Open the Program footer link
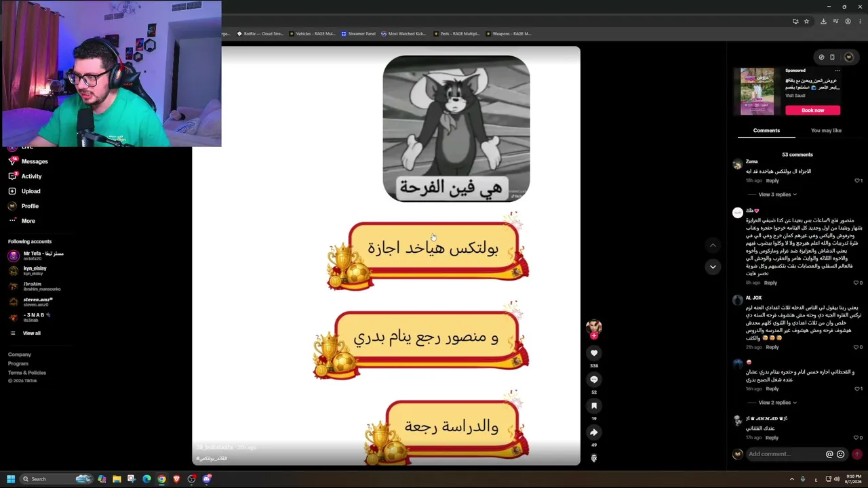The image size is (868, 488). click(x=18, y=364)
